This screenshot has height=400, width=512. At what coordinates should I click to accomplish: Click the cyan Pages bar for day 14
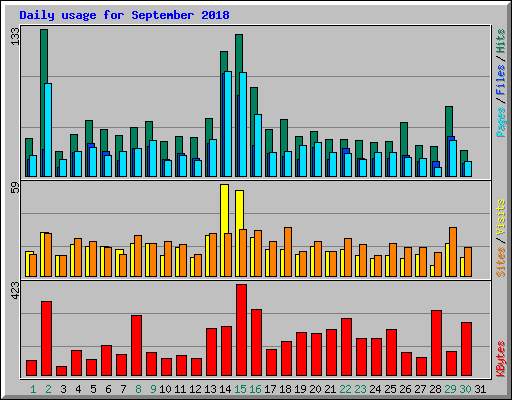tap(228, 124)
